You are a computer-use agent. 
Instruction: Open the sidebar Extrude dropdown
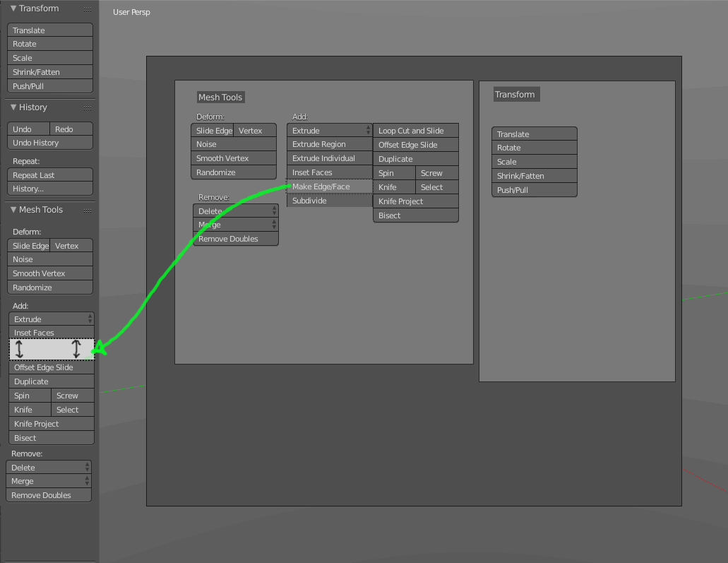click(52, 319)
